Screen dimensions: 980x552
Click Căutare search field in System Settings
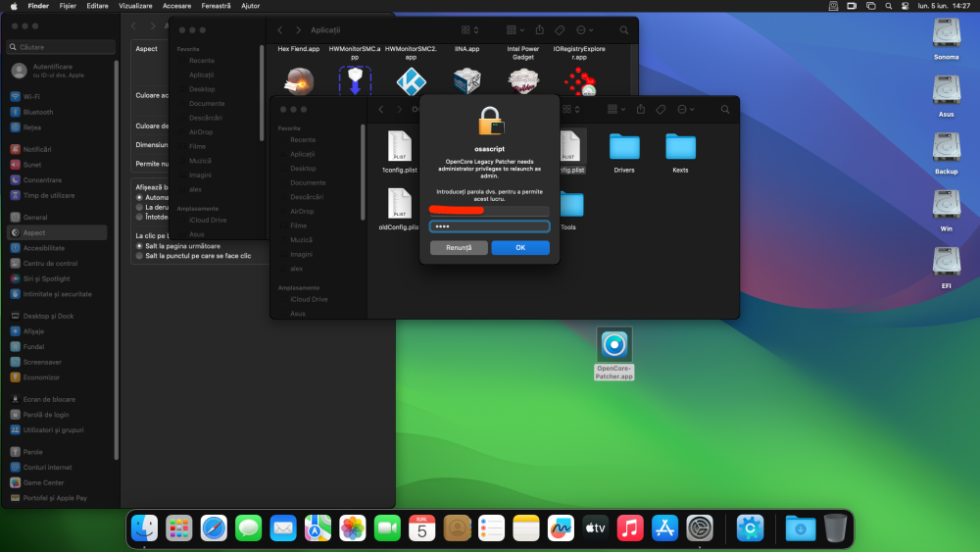tap(61, 47)
